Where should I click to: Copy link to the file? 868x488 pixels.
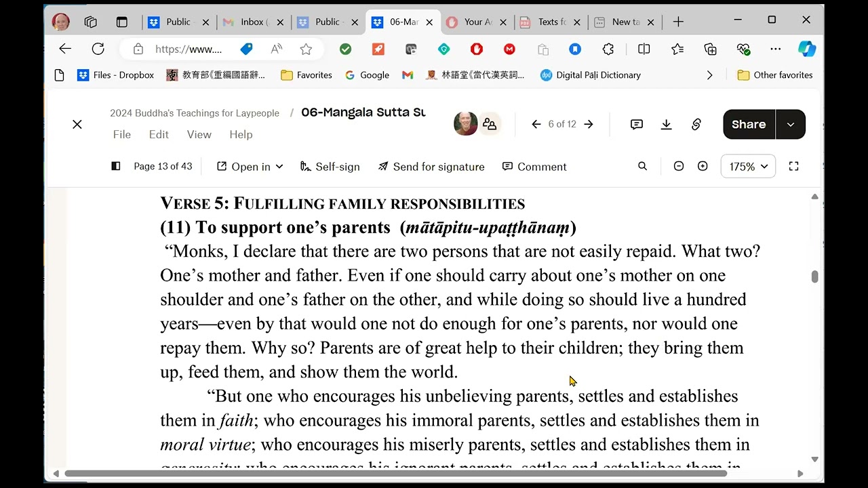(696, 124)
